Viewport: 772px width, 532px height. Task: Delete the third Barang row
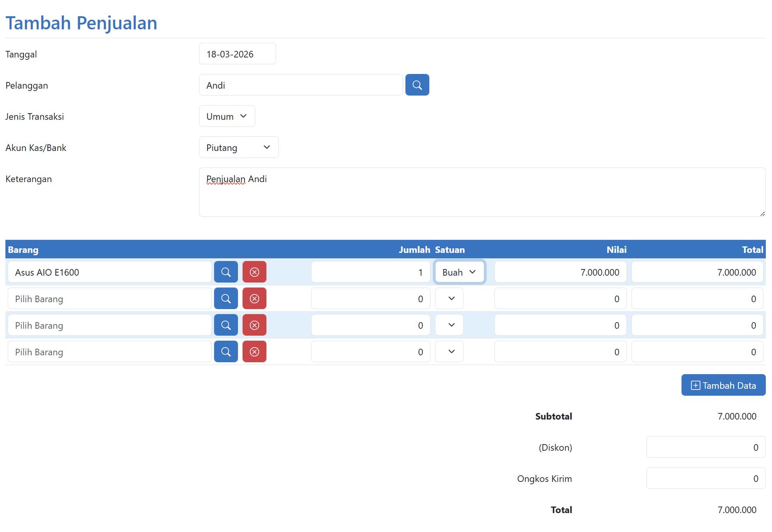[x=254, y=325]
